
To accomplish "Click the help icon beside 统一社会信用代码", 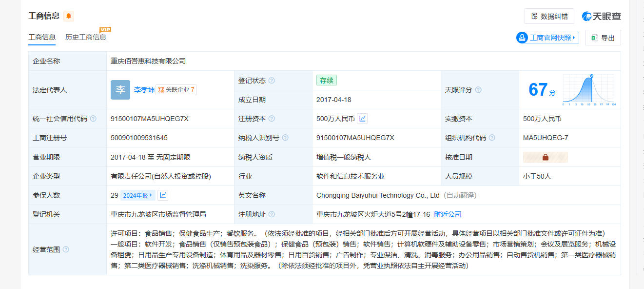I will (x=93, y=119).
